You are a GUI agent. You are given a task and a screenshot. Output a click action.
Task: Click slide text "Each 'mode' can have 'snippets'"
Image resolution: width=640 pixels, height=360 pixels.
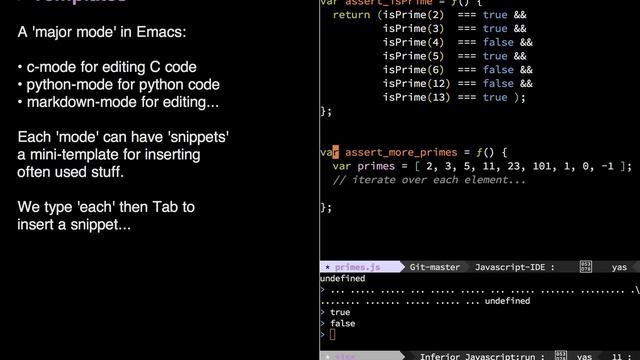point(123,137)
